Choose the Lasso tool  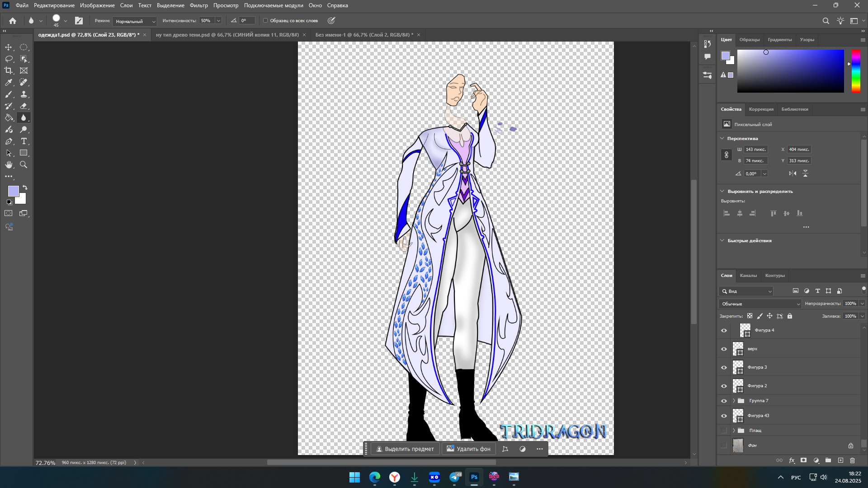[x=9, y=59]
